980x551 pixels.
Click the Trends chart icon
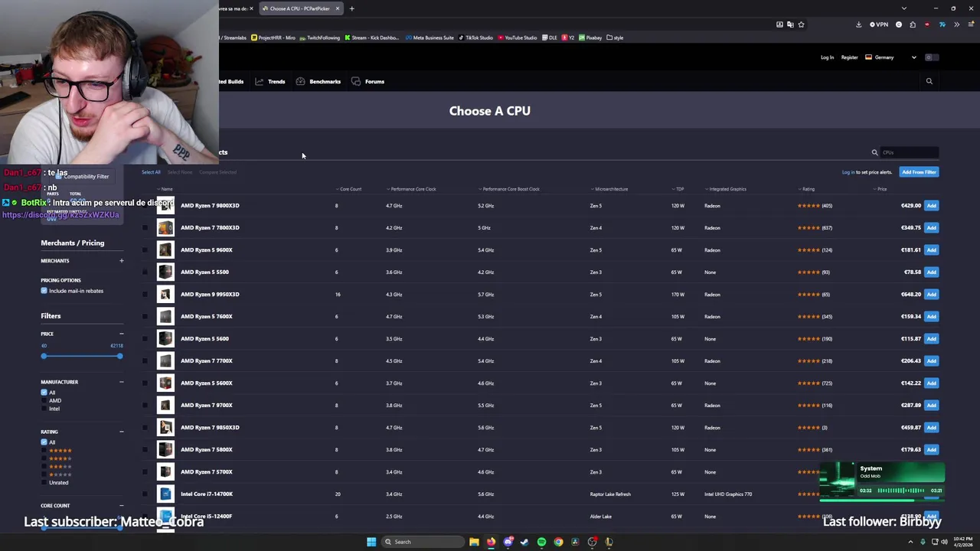(x=260, y=81)
